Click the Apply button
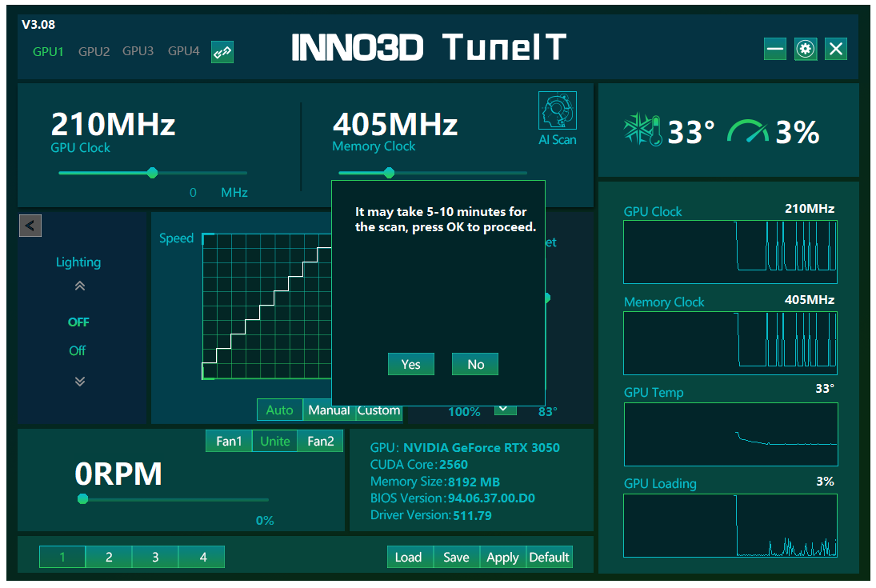 (x=503, y=557)
